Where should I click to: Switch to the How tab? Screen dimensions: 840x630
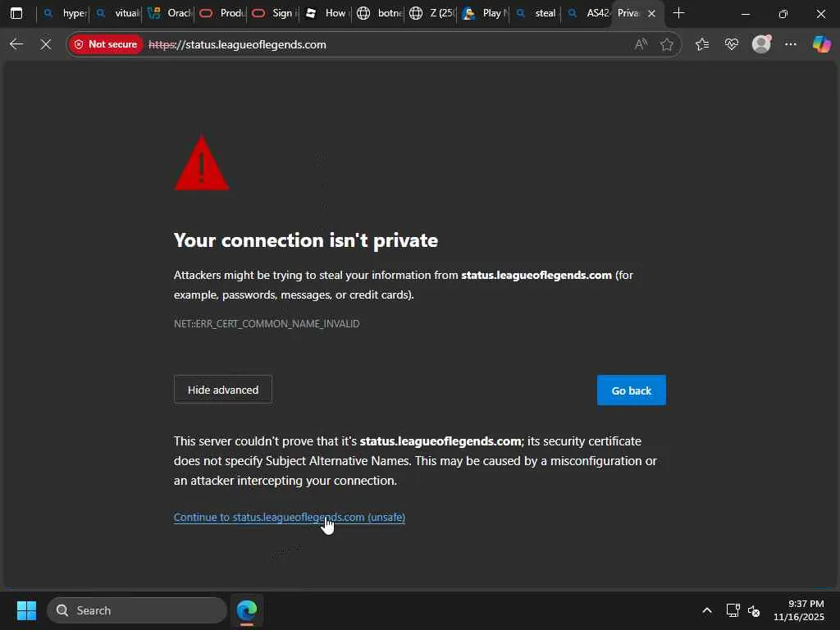326,13
